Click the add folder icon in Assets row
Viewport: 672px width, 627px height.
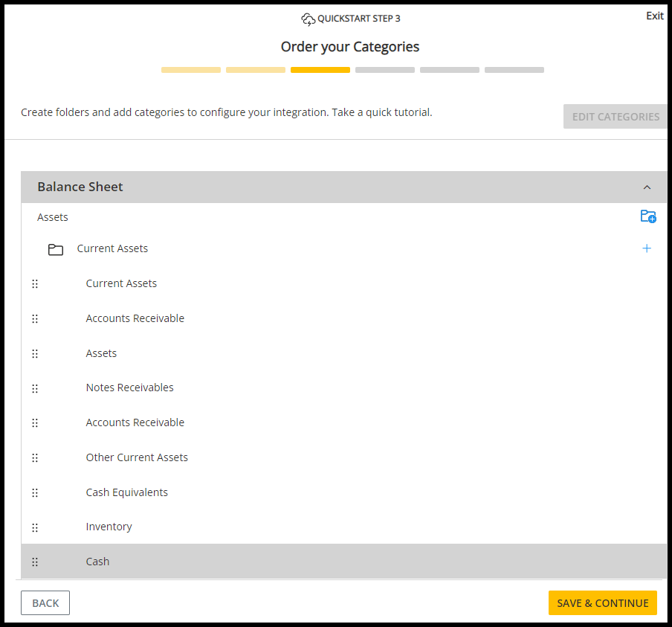648,216
